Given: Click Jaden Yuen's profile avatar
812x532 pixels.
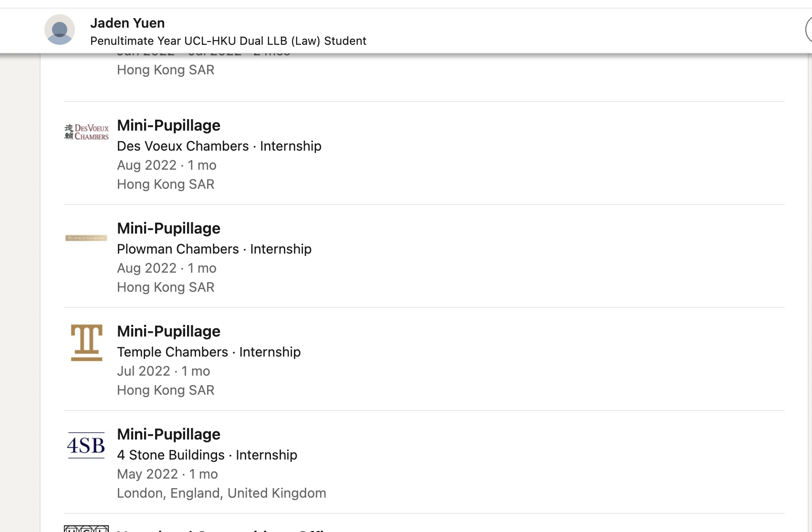Looking at the screenshot, I should [60, 30].
